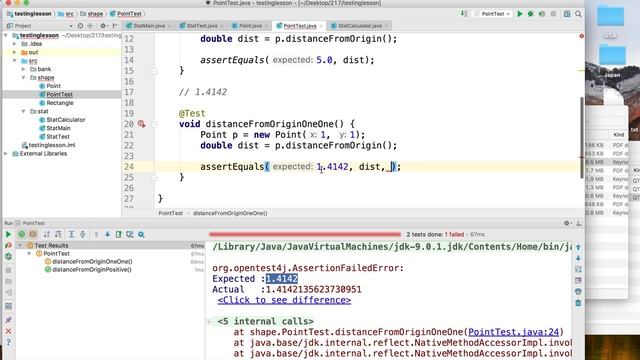Click the run test gutter icon on line 20
Viewport: 640px width, 360px height.
(x=141, y=124)
